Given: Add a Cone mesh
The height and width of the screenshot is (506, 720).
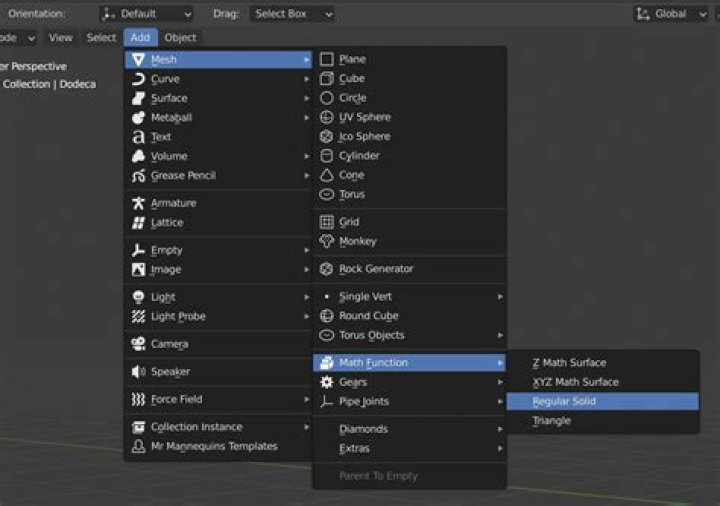Looking at the screenshot, I should click(409, 175).
